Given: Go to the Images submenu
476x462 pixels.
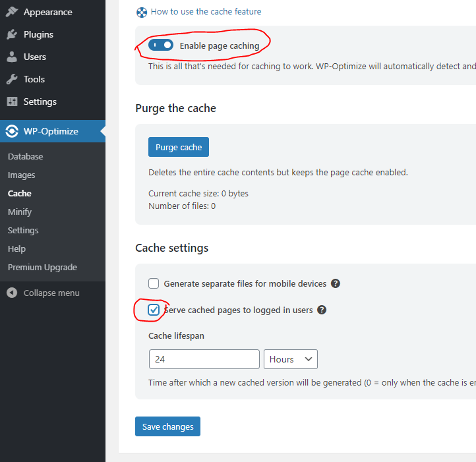Looking at the screenshot, I should tap(22, 175).
